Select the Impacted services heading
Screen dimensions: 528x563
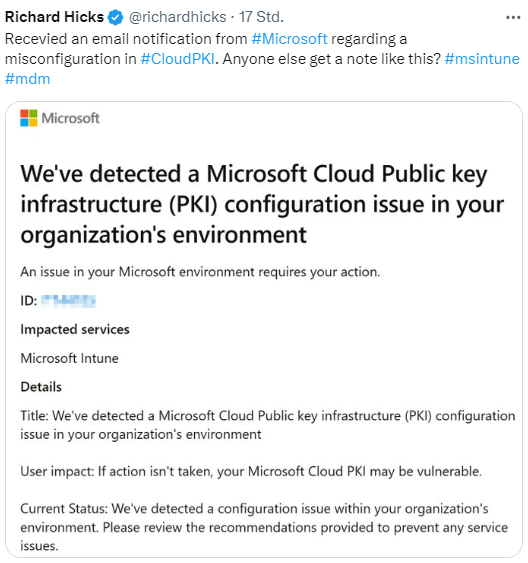(75, 330)
